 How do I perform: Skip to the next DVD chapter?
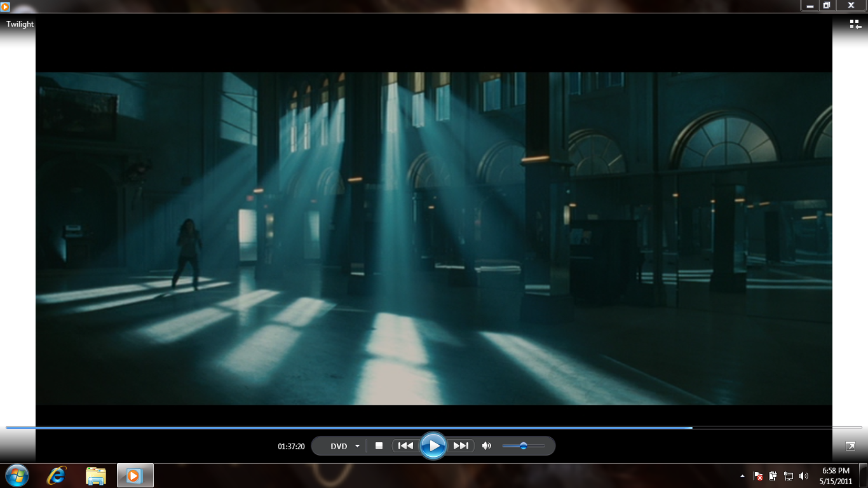(x=461, y=445)
